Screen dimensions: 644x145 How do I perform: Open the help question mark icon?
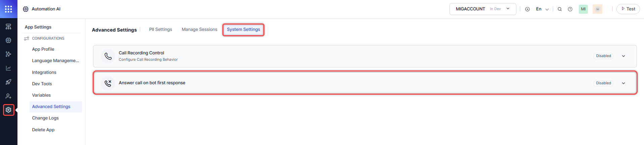click(570, 9)
